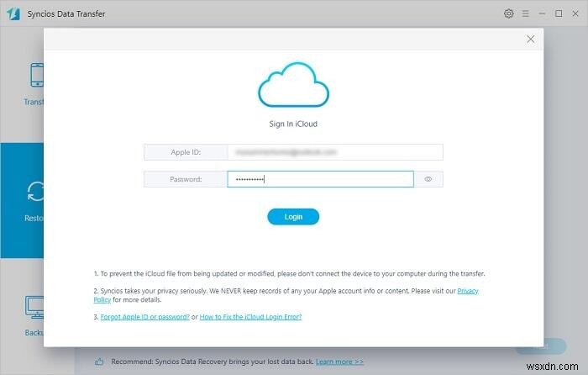
Task: Minimize the Syncios Data Transfer window
Action: point(542,13)
